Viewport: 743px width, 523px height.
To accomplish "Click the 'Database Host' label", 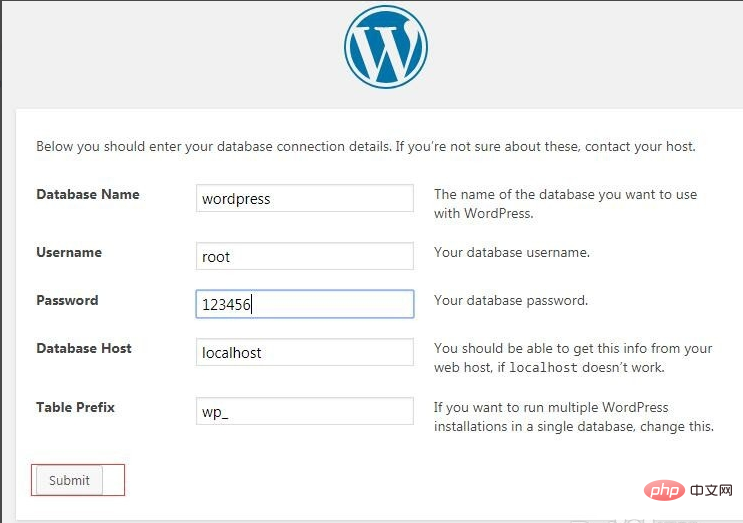I will click(84, 348).
